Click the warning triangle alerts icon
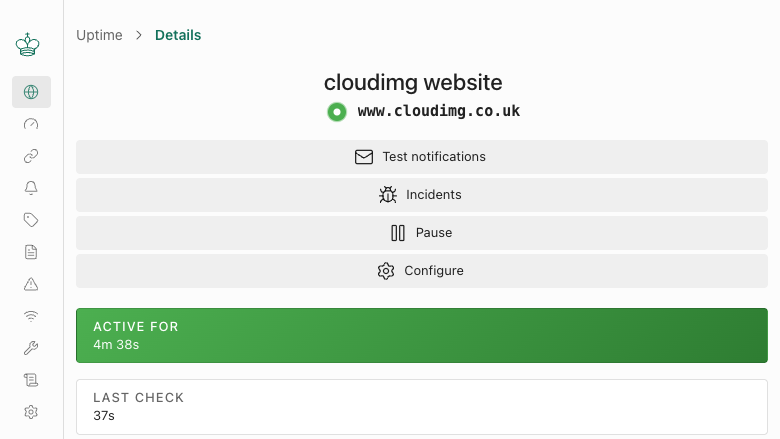The height and width of the screenshot is (439, 780). (x=31, y=284)
